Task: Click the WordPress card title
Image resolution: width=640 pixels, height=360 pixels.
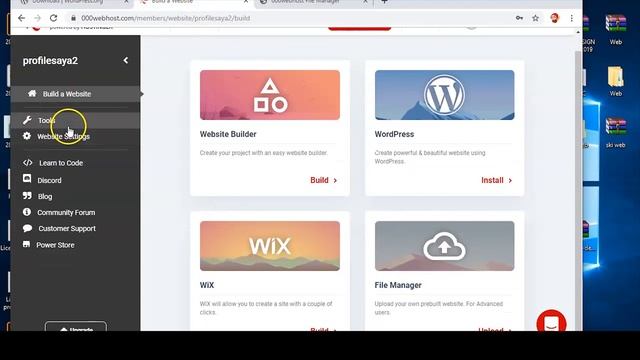Action: coord(394,134)
